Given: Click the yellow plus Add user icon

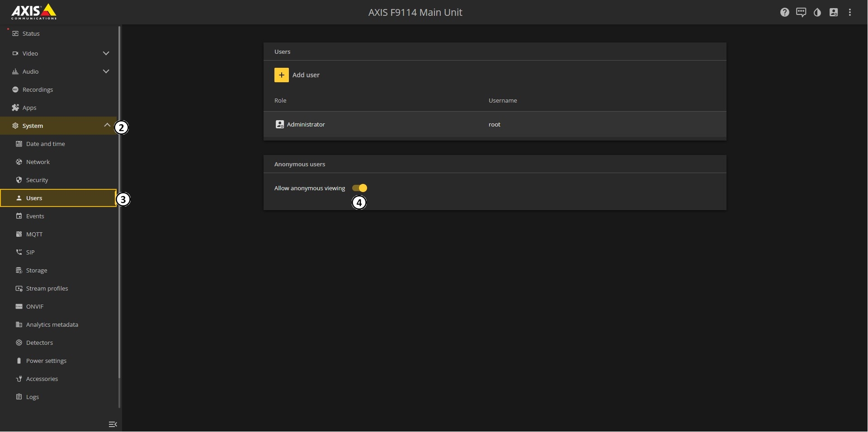Looking at the screenshot, I should (281, 75).
